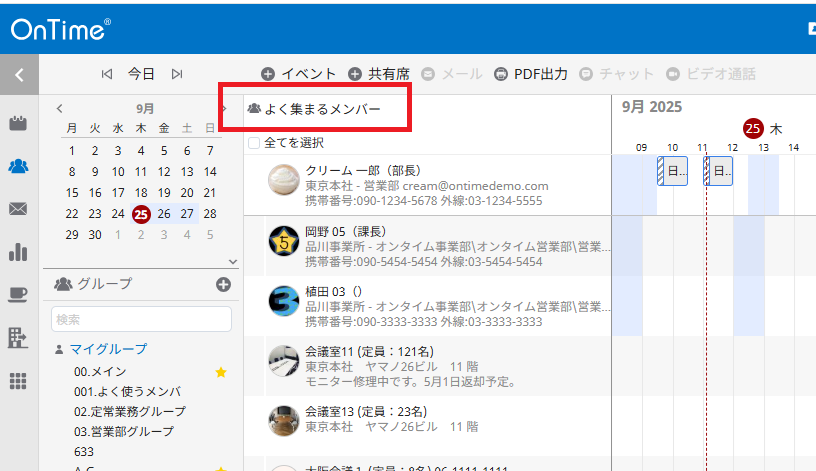Select the people group icon in sidebar
816x471 pixels.
(x=18, y=166)
